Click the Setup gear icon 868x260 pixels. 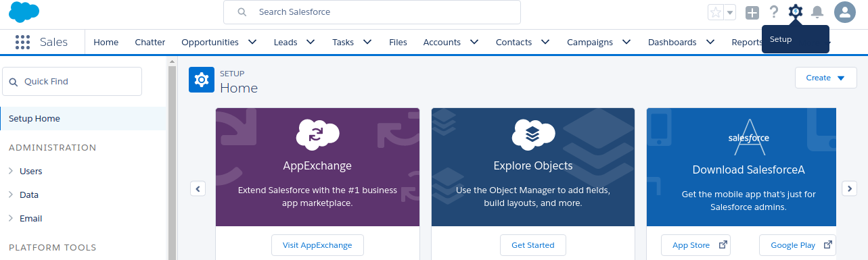[x=796, y=11]
